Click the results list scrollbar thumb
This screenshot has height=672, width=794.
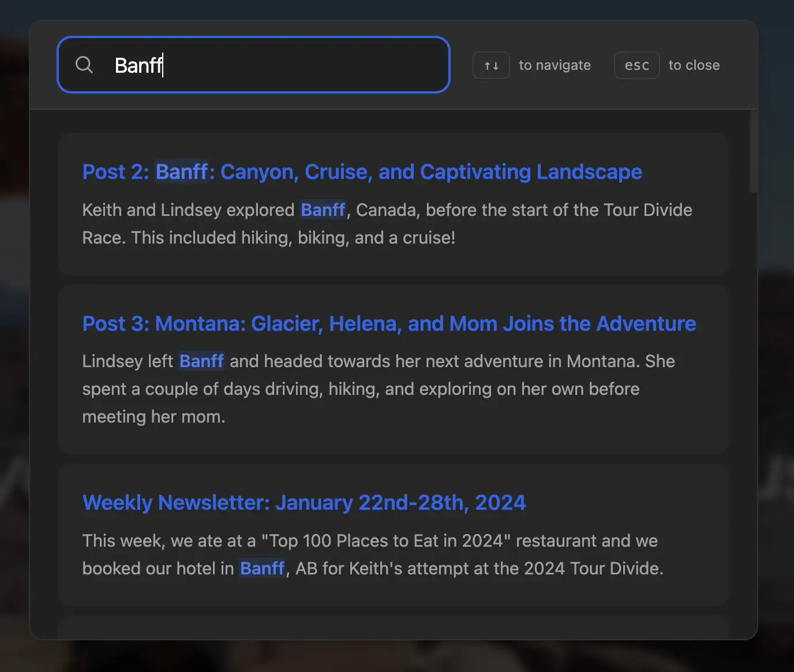click(x=752, y=151)
